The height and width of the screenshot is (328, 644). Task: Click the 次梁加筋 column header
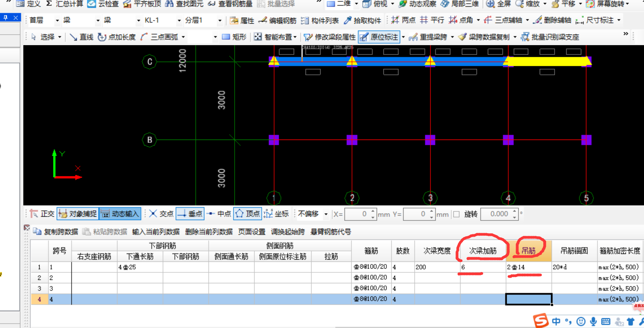tap(483, 251)
